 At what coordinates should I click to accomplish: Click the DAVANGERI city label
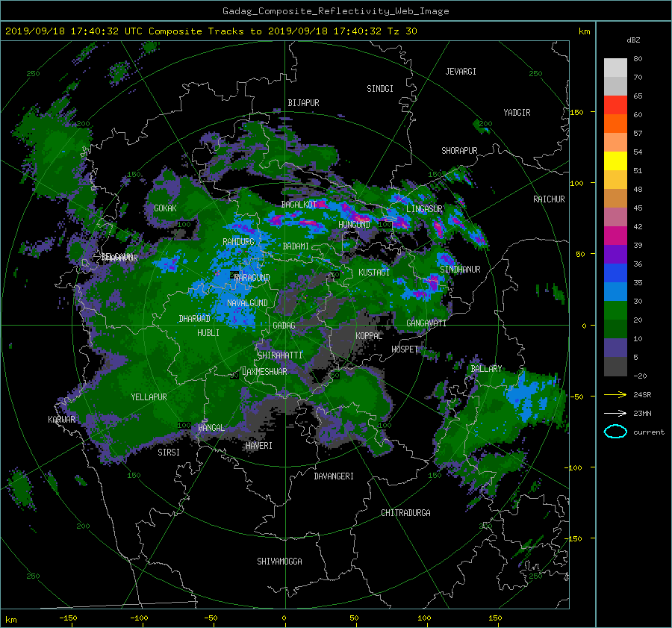[x=334, y=476]
